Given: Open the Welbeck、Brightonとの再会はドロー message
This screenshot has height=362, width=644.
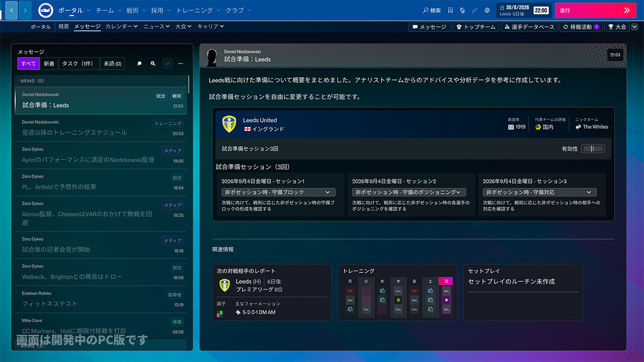Looking at the screenshot, I should [x=101, y=272].
